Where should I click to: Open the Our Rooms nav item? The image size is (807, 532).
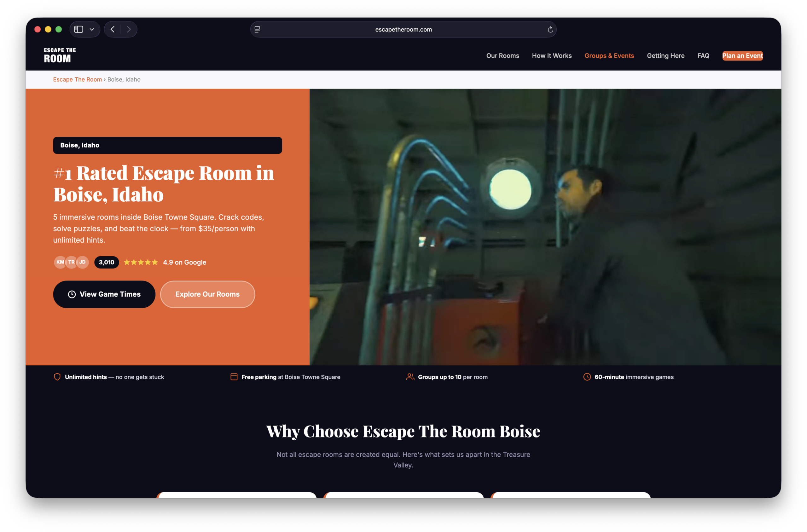(x=502, y=56)
